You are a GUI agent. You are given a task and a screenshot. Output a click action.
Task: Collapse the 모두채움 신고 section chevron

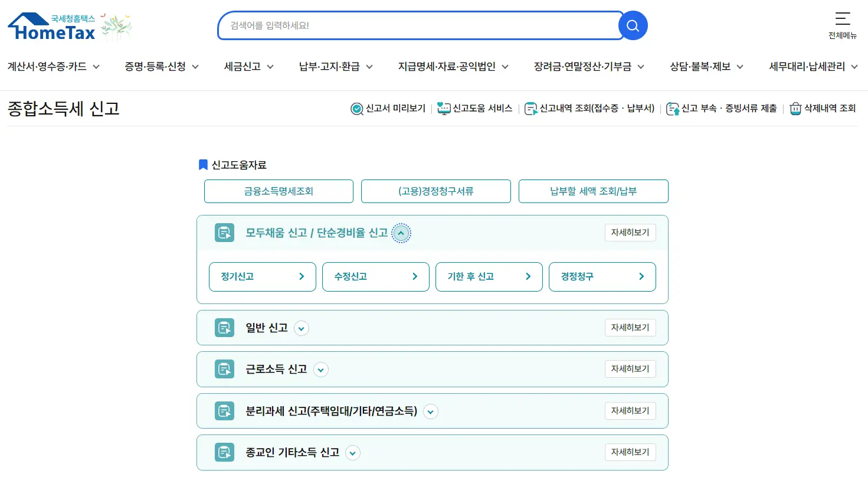pyautogui.click(x=401, y=233)
